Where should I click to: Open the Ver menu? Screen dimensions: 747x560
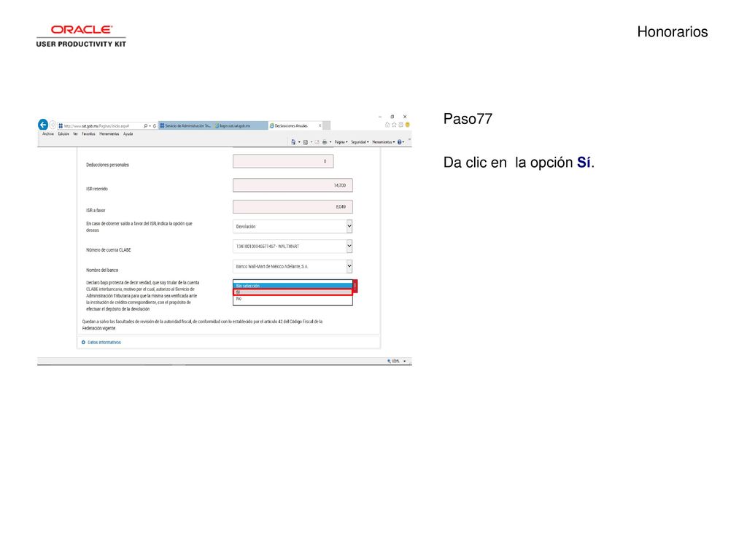pos(75,134)
